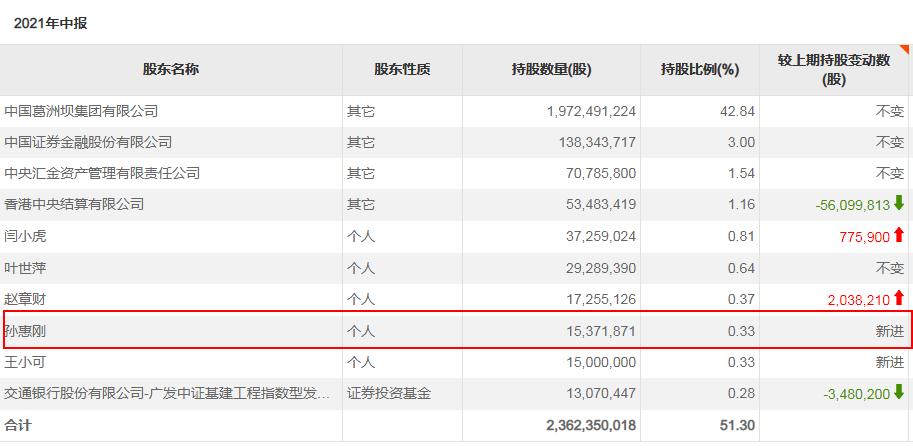Click the total shares 2,362,350,018
Image resolution: width=913 pixels, height=448 pixels.
coord(592,425)
